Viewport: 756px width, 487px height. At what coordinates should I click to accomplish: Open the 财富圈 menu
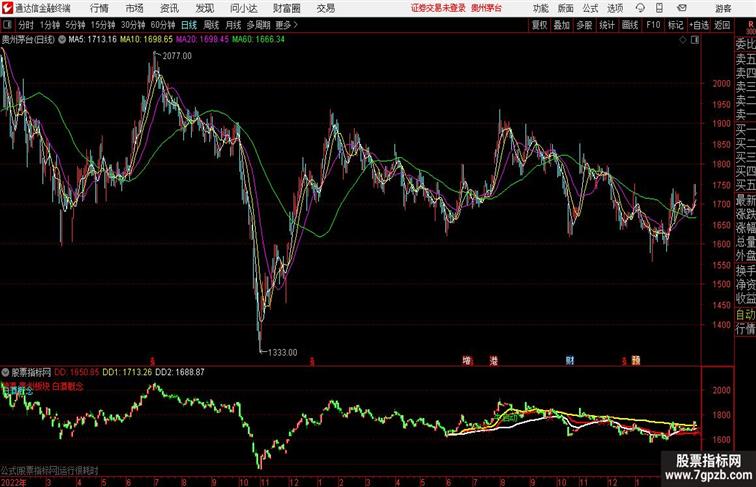click(x=286, y=8)
